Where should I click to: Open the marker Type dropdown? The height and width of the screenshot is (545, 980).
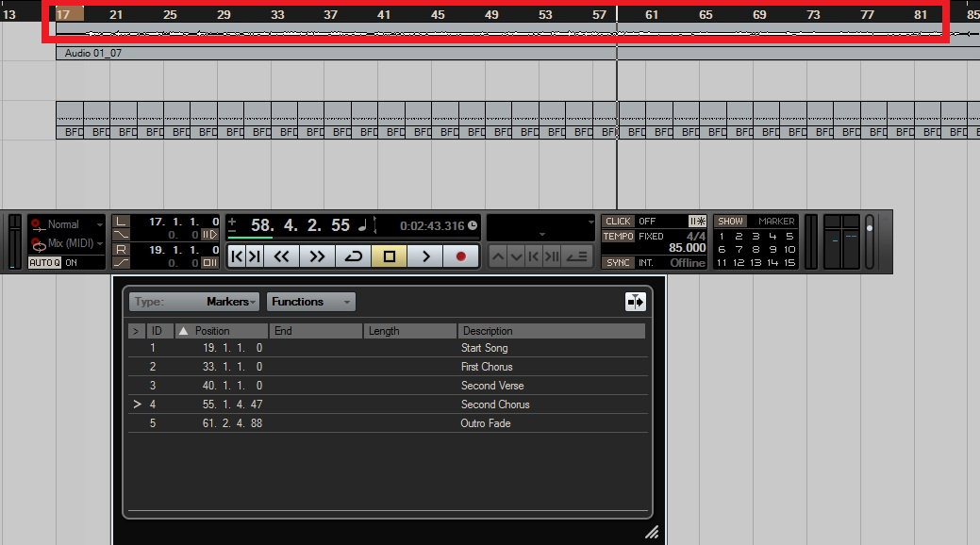point(193,302)
